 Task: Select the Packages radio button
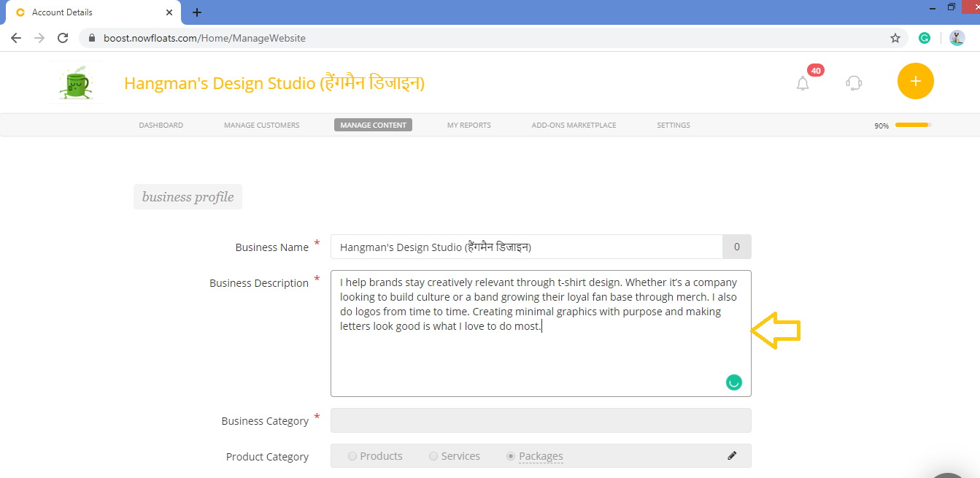[x=511, y=455]
